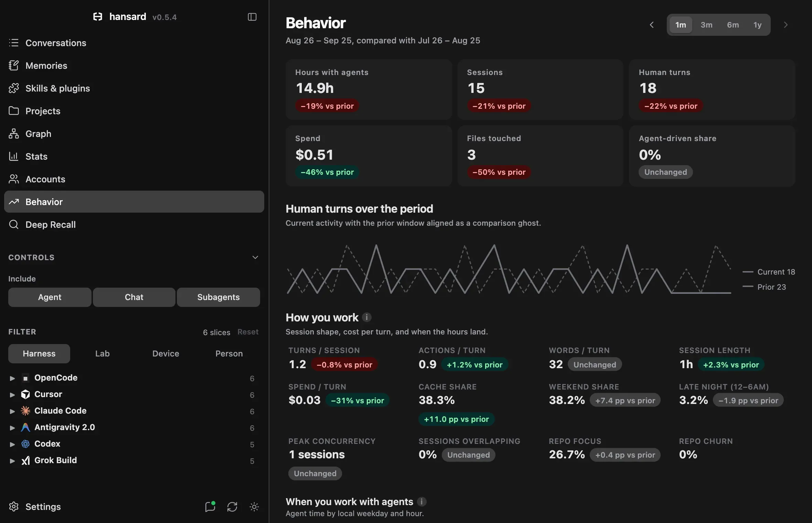Image resolution: width=812 pixels, height=523 pixels.
Task: Expand the Cursor harness row
Action: [12, 395]
